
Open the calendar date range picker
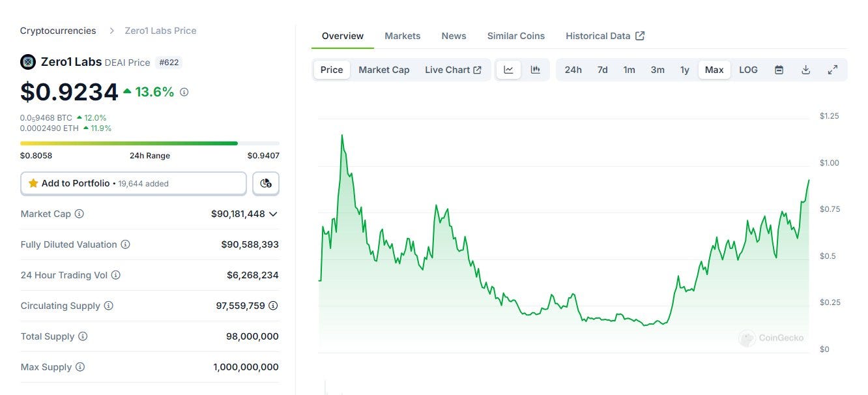(x=779, y=70)
